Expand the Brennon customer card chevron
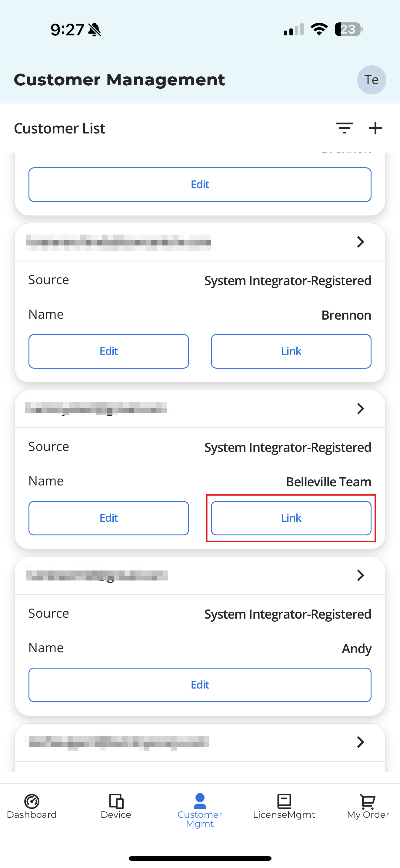This screenshot has width=400, height=868. pyautogui.click(x=360, y=242)
